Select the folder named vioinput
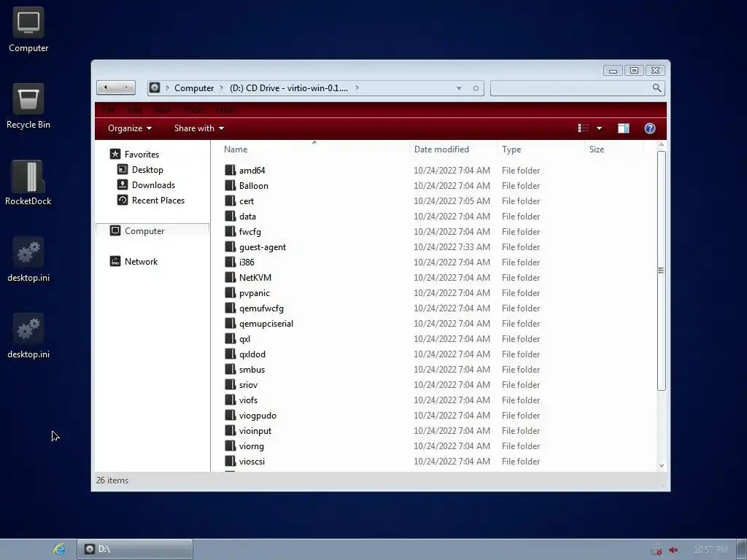This screenshot has height=560, width=747. 255,430
